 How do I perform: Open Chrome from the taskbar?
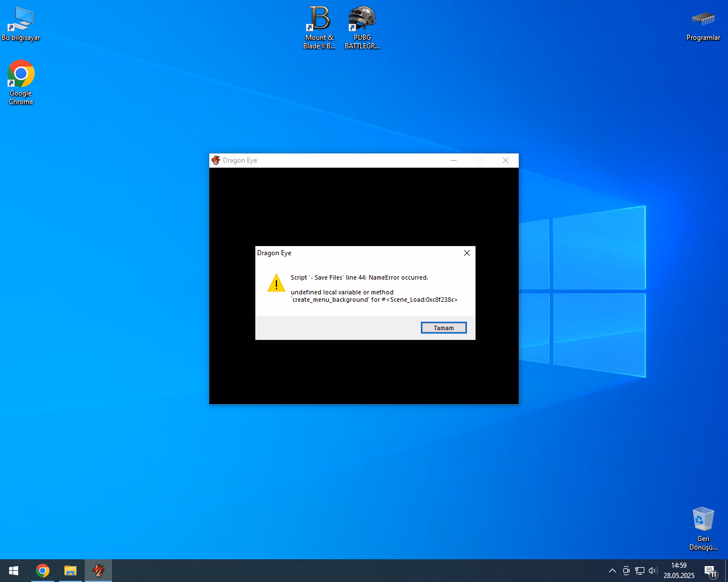(x=43, y=571)
